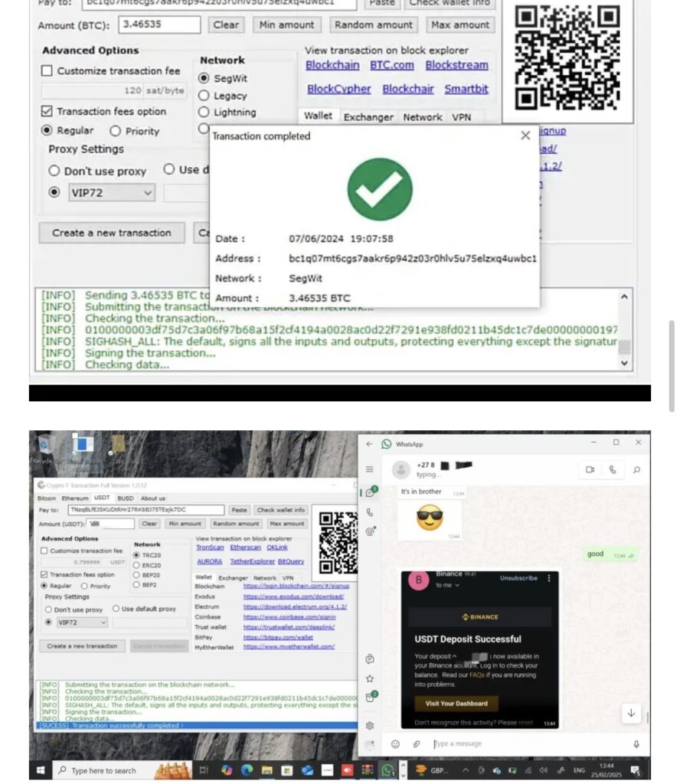Enable the Customize transaction fee checkbox
This screenshot has width=680, height=784.
click(44, 550)
